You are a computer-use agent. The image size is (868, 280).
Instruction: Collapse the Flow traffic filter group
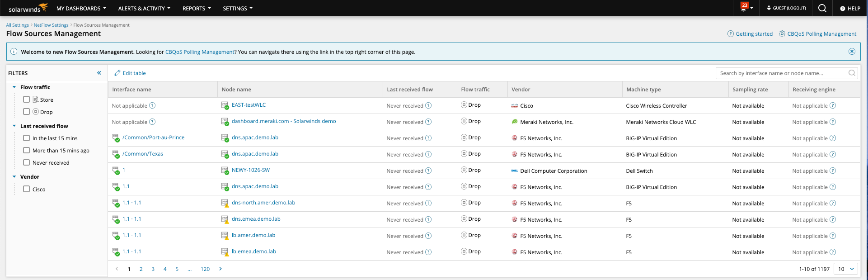pyautogui.click(x=14, y=87)
